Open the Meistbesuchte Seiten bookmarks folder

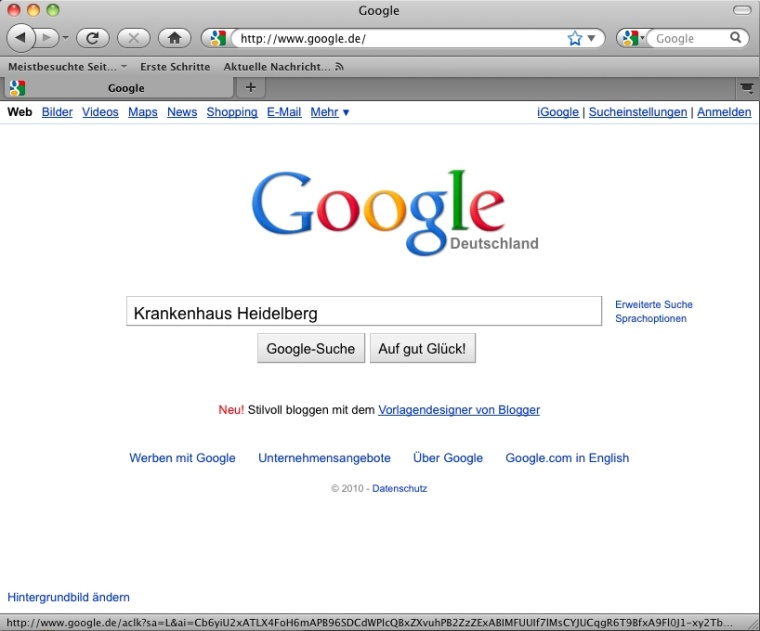[66, 66]
